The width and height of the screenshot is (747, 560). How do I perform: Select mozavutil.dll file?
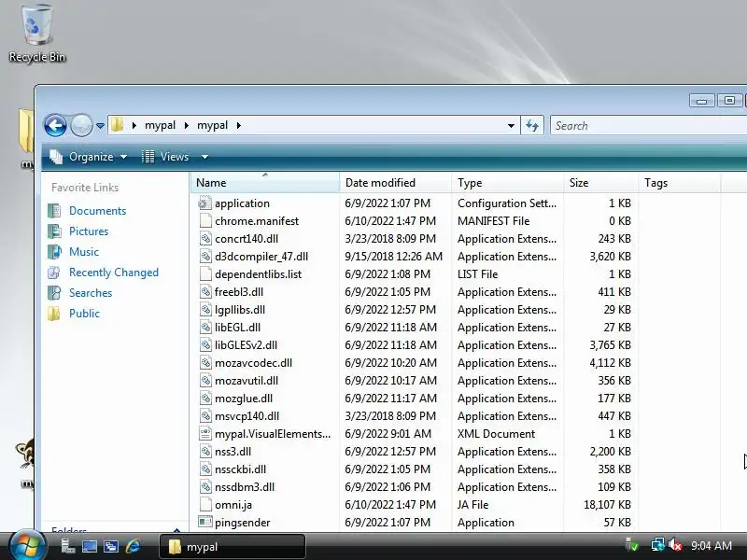(247, 381)
